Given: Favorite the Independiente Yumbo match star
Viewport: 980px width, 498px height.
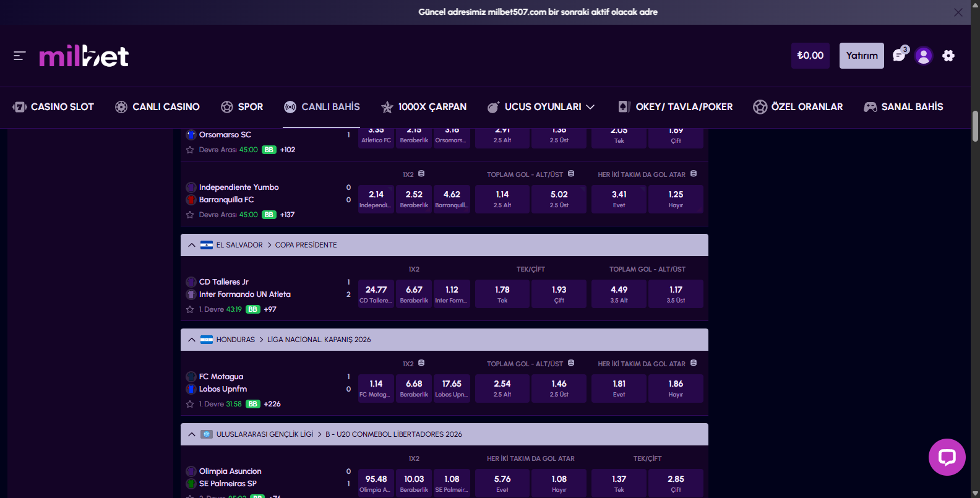Looking at the screenshot, I should tap(190, 215).
